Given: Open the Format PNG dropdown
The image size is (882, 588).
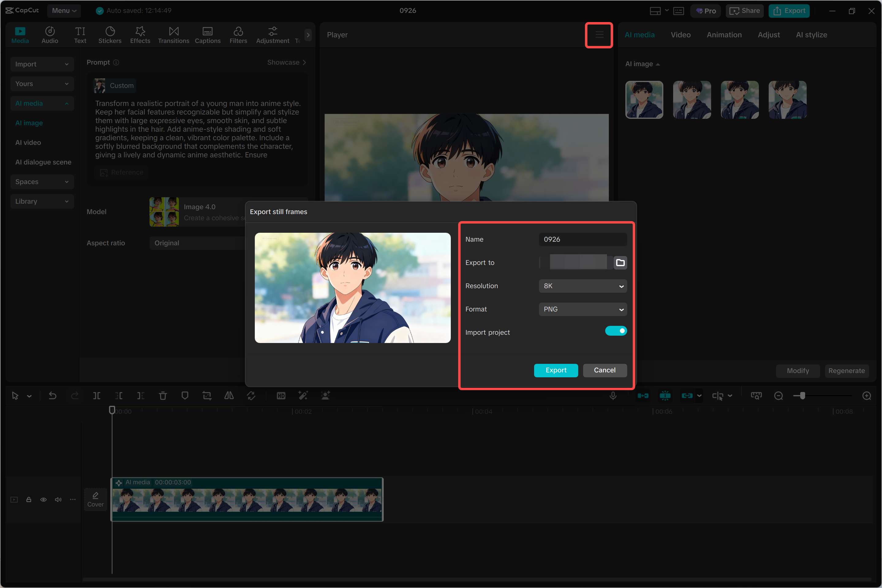Looking at the screenshot, I should pyautogui.click(x=582, y=309).
